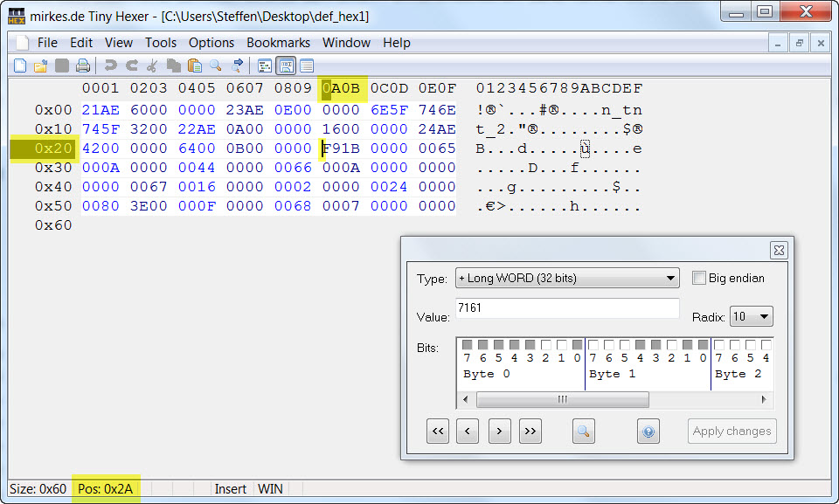Screen dimensions: 839x504
Task: Open the Bookmarks menu
Action: [x=278, y=43]
